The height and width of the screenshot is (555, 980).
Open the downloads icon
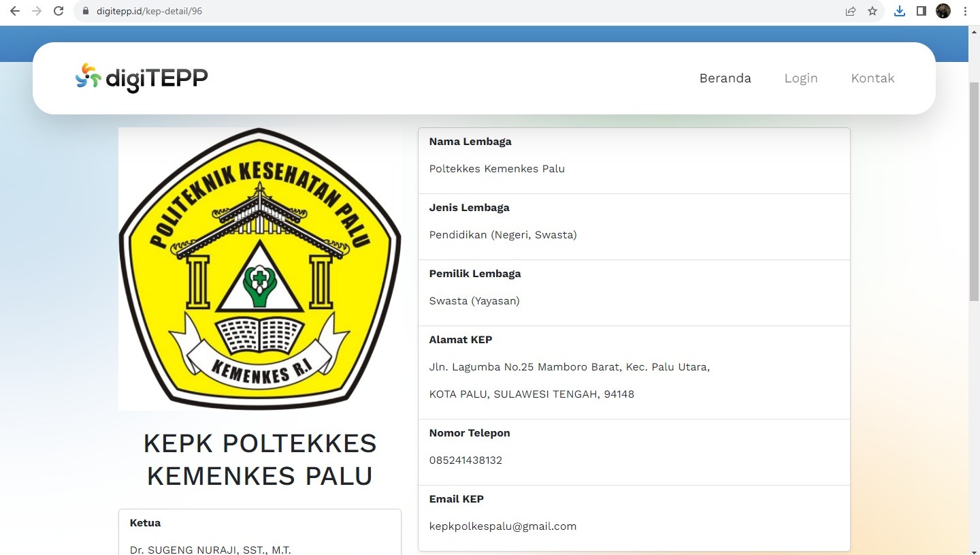pyautogui.click(x=900, y=11)
